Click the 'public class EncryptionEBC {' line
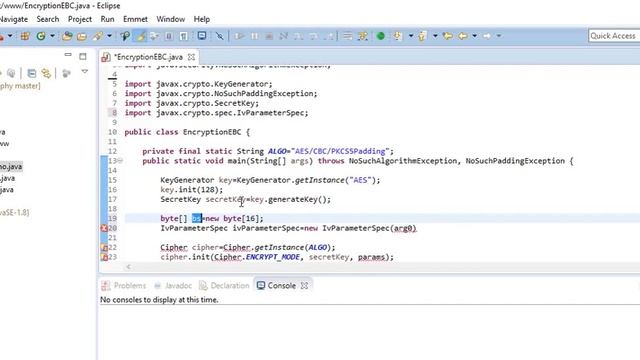The image size is (640, 360). (x=187, y=132)
